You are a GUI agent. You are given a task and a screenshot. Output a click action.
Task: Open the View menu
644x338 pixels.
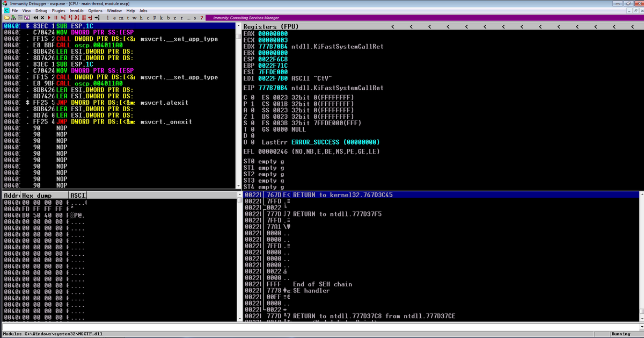tap(26, 11)
